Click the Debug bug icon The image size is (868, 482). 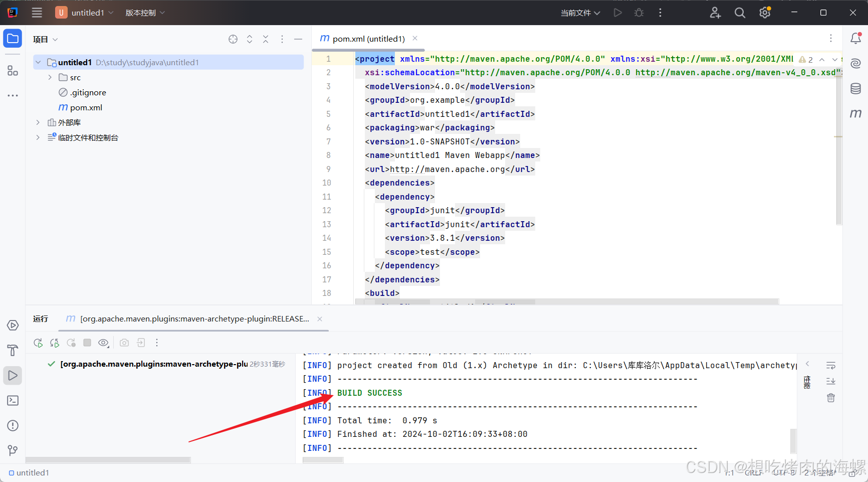click(639, 13)
